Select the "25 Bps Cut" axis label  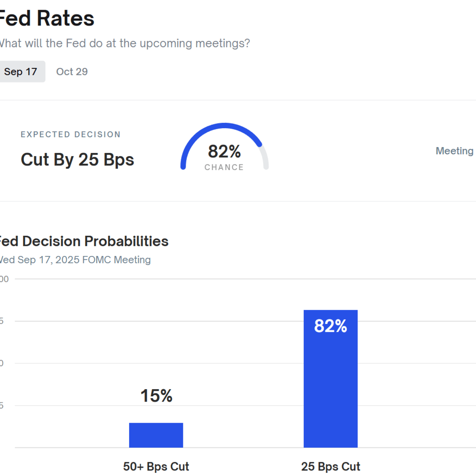tap(331, 466)
